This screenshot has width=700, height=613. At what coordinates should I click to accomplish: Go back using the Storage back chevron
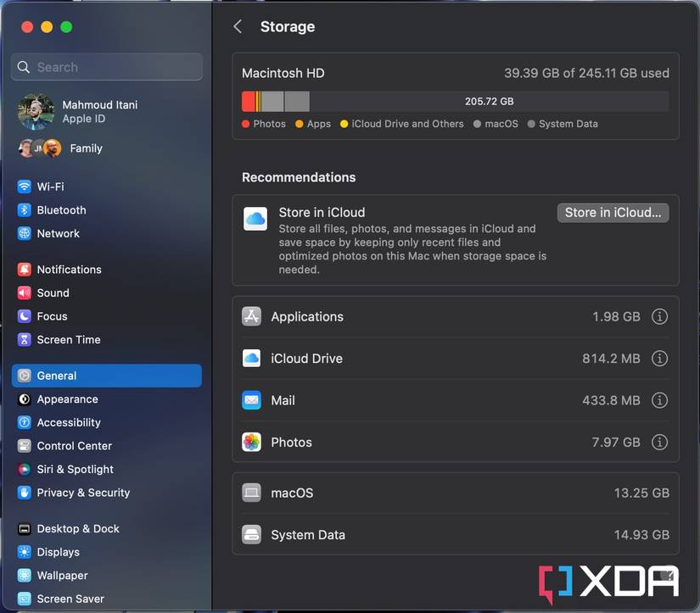pos(238,27)
